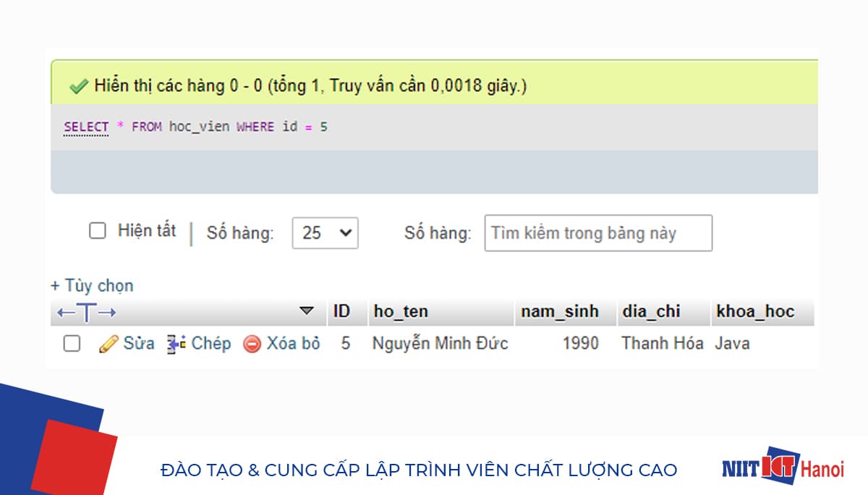This screenshot has height=495, width=868.
Task: Sort by the nam_sinh column header
Action: point(560,311)
